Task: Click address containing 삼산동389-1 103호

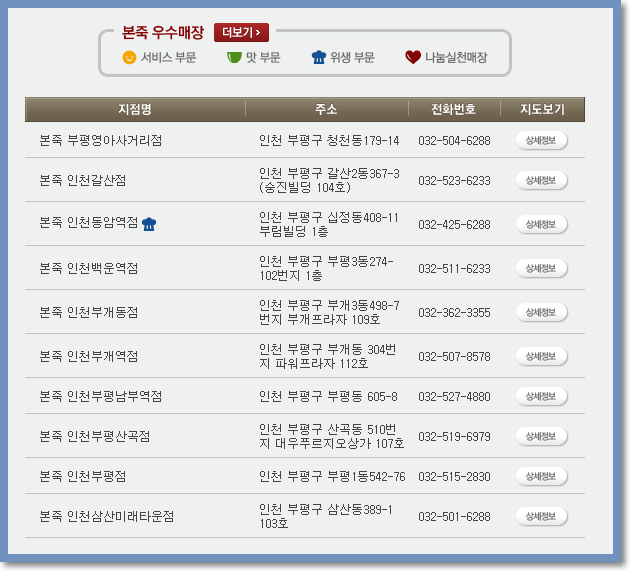Action: (x=326, y=516)
